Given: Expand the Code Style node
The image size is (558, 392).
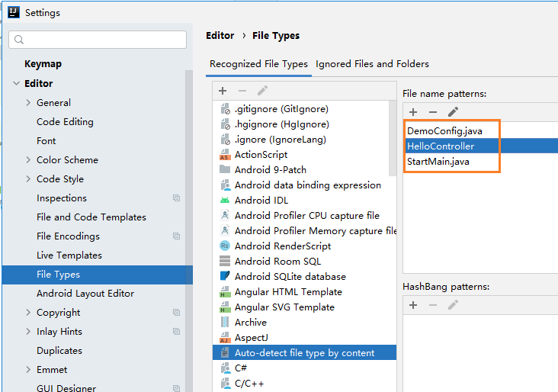Looking at the screenshot, I should (28, 179).
